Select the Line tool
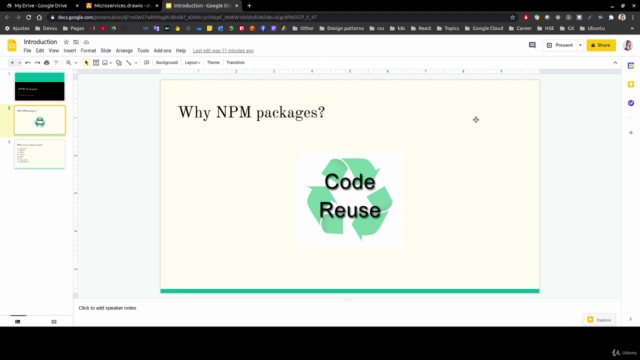Screen dimensions: 640x360 129,63
